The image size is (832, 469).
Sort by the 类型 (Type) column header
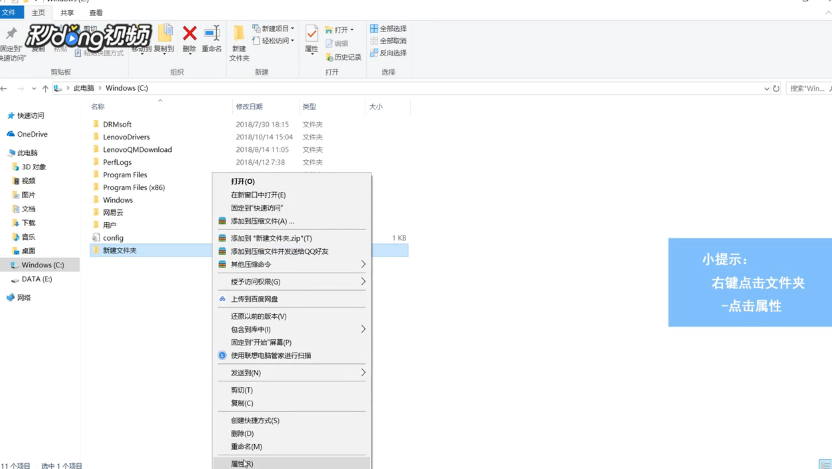(309, 107)
